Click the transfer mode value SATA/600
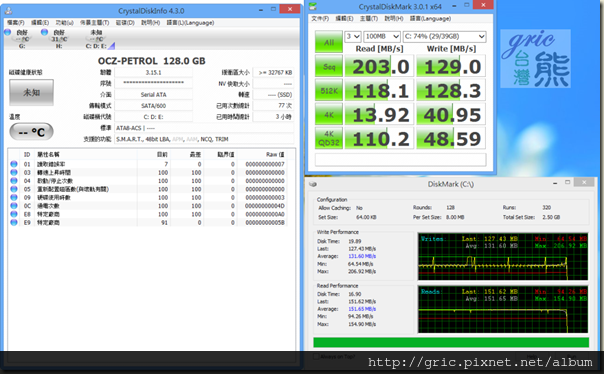 click(x=153, y=106)
